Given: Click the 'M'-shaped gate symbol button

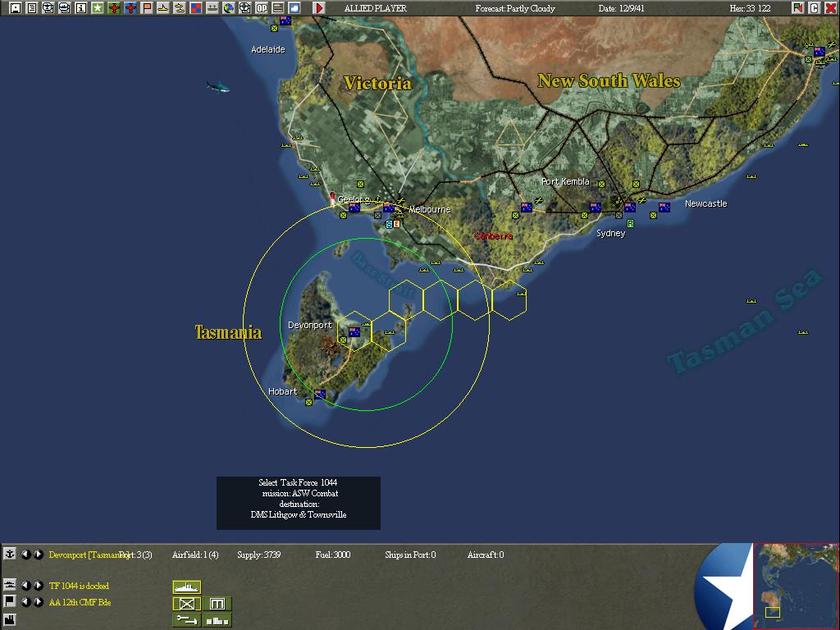Looking at the screenshot, I should [x=217, y=604].
